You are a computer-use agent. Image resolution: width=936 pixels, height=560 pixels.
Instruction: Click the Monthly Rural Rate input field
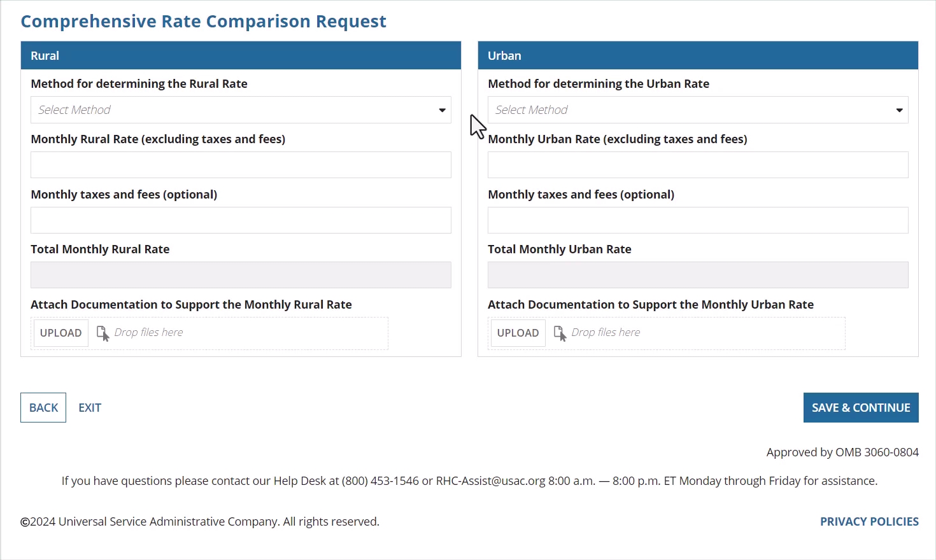[x=241, y=165]
